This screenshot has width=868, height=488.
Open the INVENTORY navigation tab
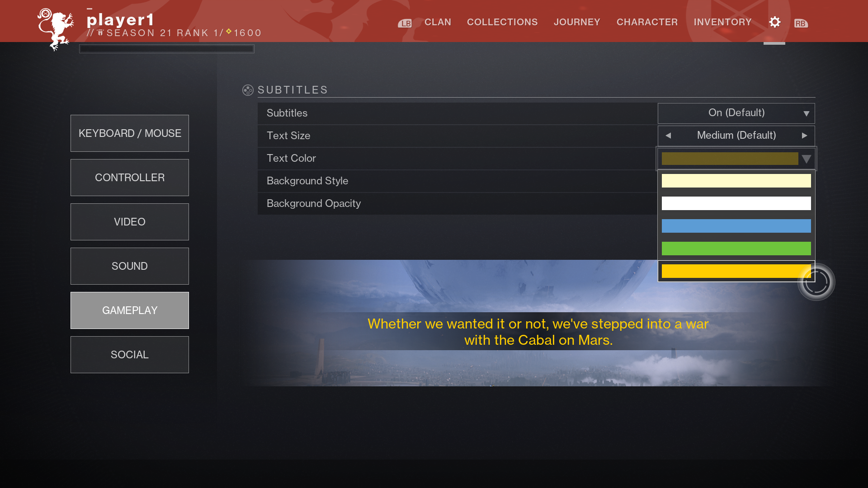(722, 23)
